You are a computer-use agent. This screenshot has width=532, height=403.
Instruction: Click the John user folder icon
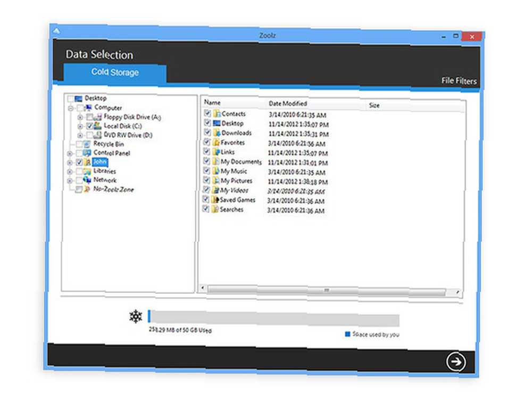coord(87,162)
